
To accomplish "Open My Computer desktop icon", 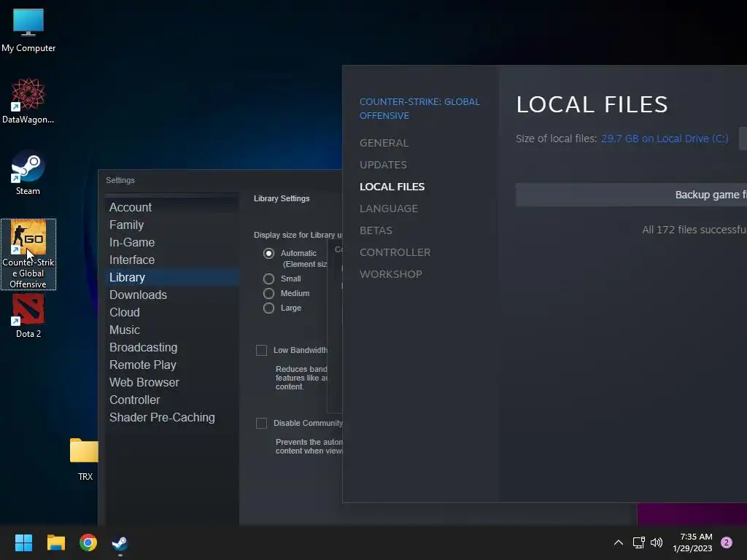I will point(28,30).
